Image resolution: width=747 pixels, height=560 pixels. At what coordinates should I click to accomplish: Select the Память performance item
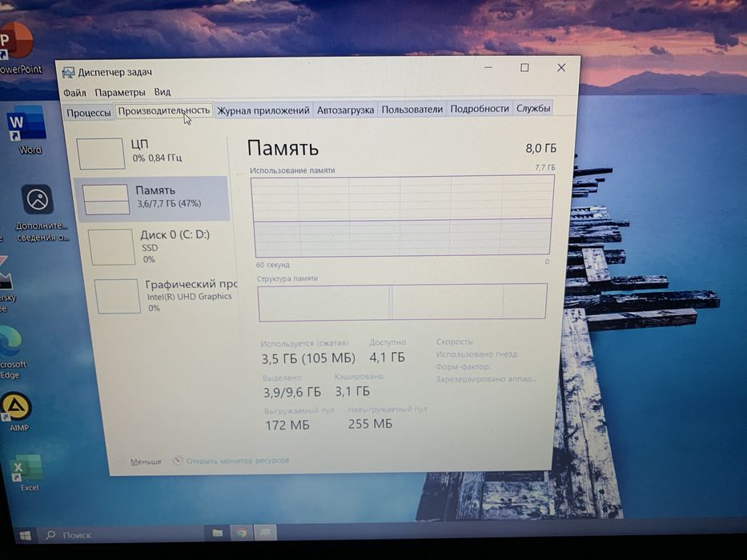coord(152,198)
